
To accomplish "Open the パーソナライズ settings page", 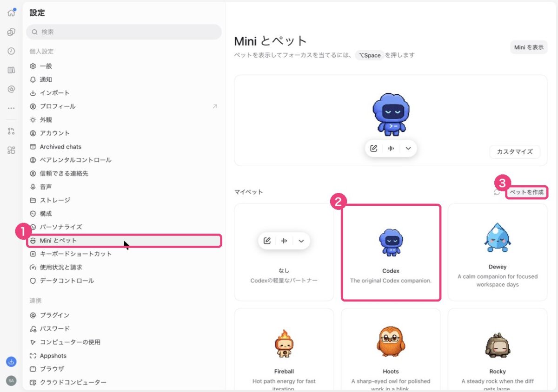I will [x=124, y=227].
